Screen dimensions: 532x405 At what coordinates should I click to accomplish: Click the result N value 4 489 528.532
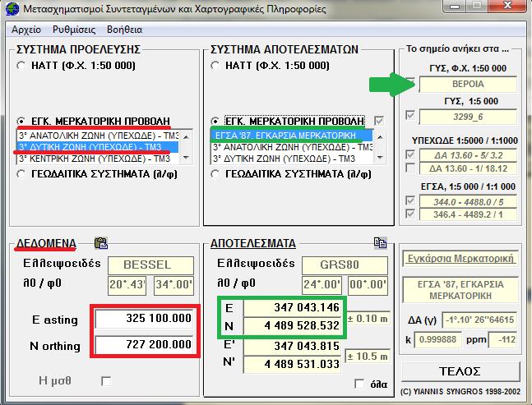pos(292,325)
